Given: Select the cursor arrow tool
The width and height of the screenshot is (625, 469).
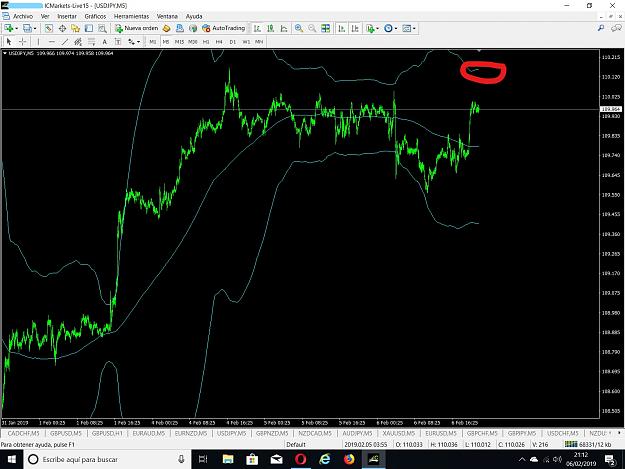Looking at the screenshot, I should 9,41.
